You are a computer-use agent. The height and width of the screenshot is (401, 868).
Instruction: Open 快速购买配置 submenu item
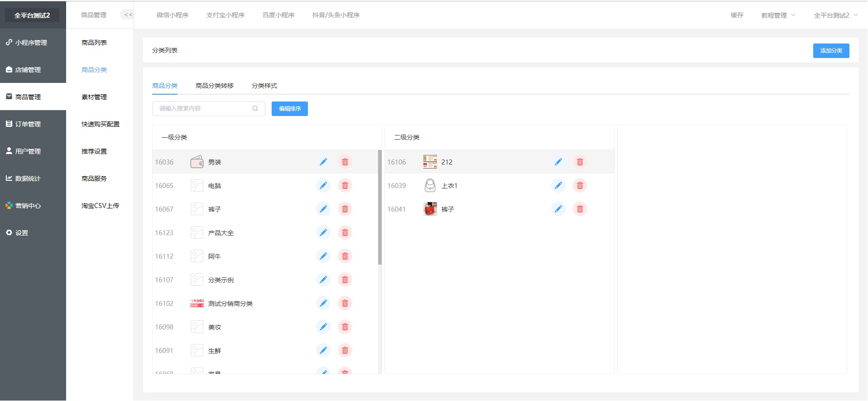(x=101, y=124)
